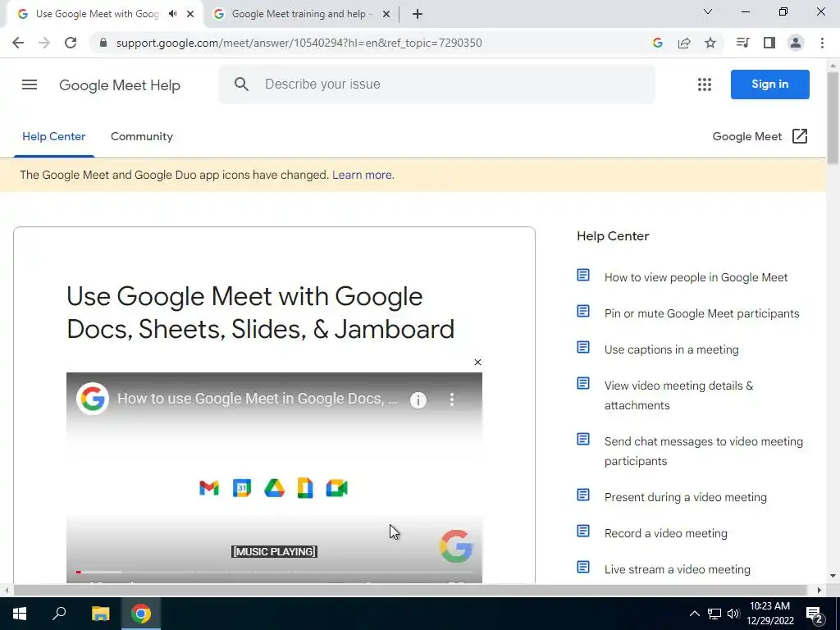Screen dimensions: 840x630
Task: Open Pin or mute participants article
Action: [x=702, y=313]
